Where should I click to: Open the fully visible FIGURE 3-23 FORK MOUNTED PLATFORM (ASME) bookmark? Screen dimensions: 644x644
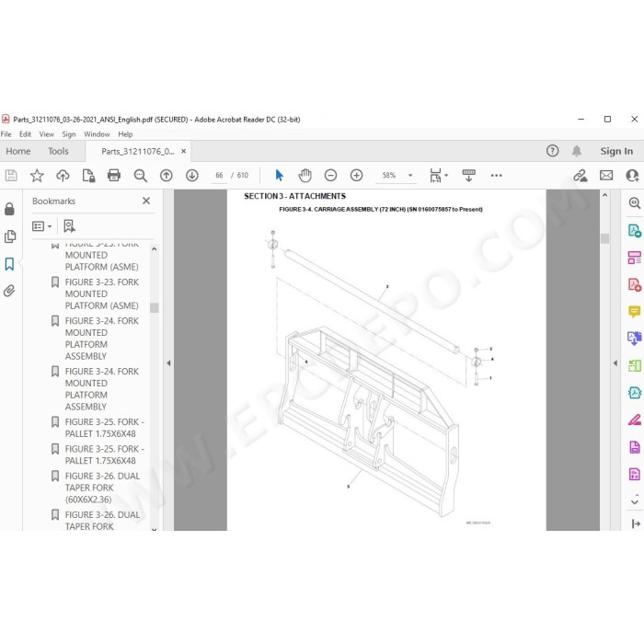tap(102, 293)
